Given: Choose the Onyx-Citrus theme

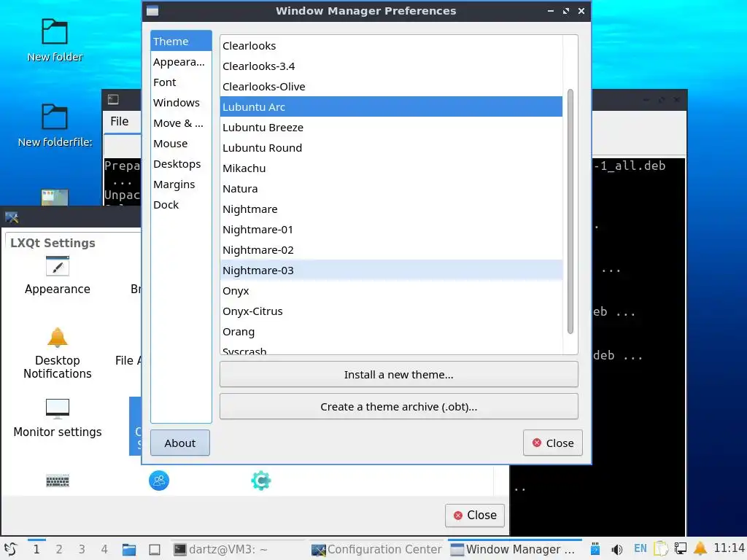Looking at the screenshot, I should pos(391,311).
